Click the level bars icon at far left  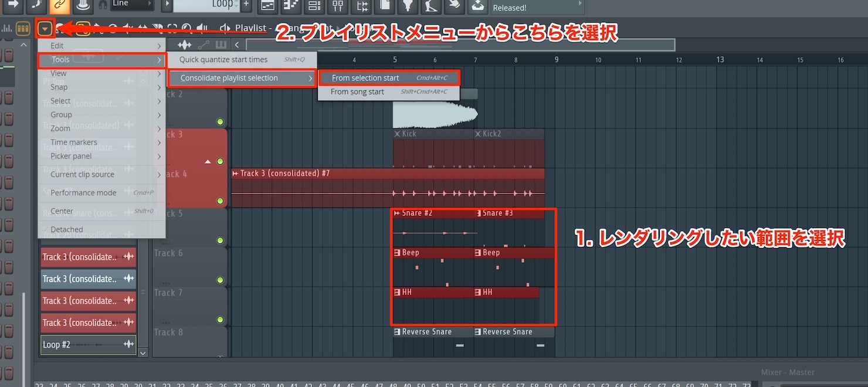click(7, 28)
